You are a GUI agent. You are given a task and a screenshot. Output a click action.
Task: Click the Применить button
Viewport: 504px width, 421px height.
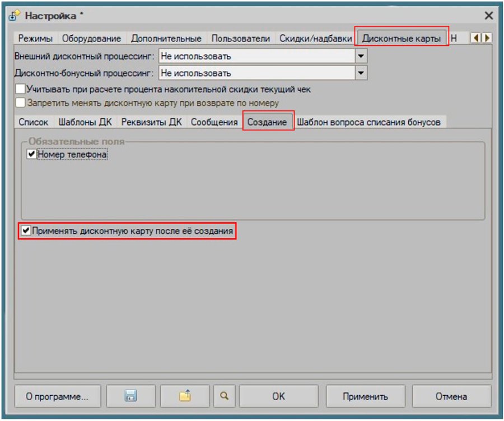pyautogui.click(x=366, y=396)
